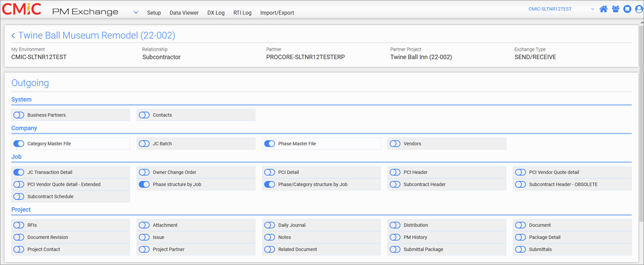Click the Job section header
The width and height of the screenshot is (644, 265).
[16, 157]
